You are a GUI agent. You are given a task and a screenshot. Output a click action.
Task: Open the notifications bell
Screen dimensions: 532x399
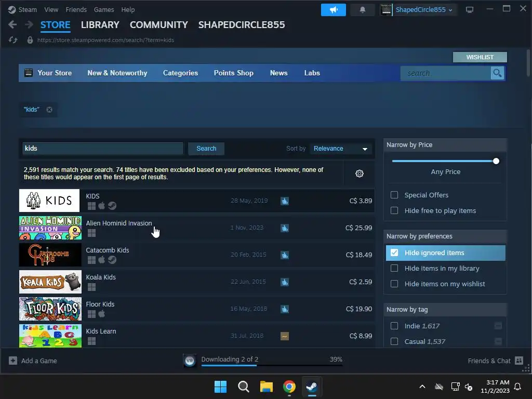pyautogui.click(x=362, y=10)
